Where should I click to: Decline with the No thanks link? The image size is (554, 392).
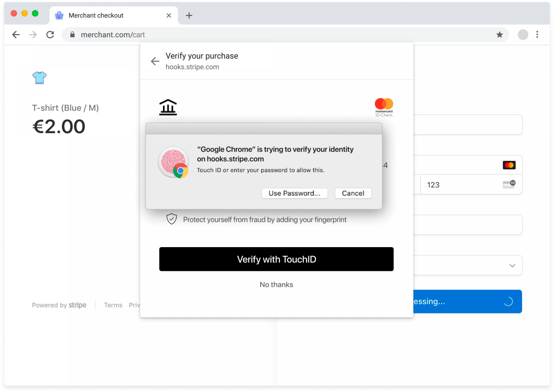[276, 284]
